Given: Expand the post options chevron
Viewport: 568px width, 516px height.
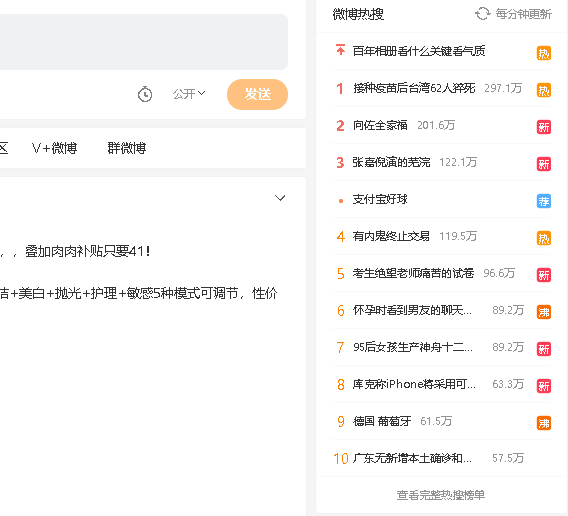Looking at the screenshot, I should (x=280, y=198).
